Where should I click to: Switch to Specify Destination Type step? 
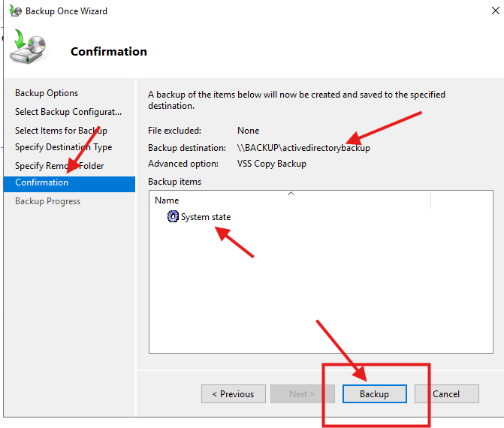click(63, 147)
